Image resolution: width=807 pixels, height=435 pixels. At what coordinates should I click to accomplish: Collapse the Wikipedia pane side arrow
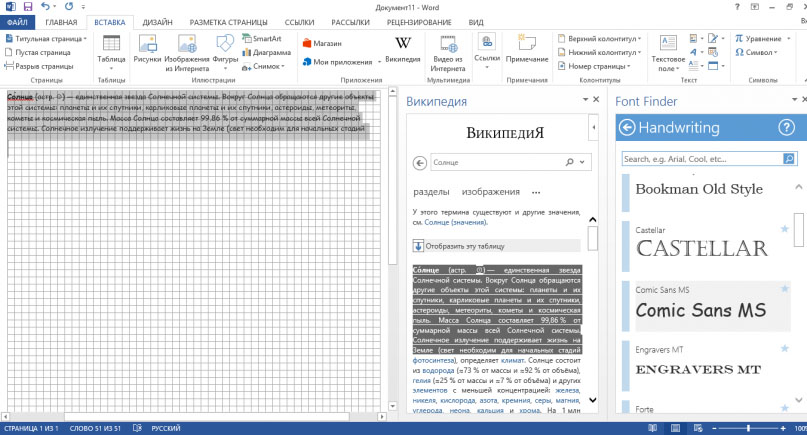click(593, 127)
